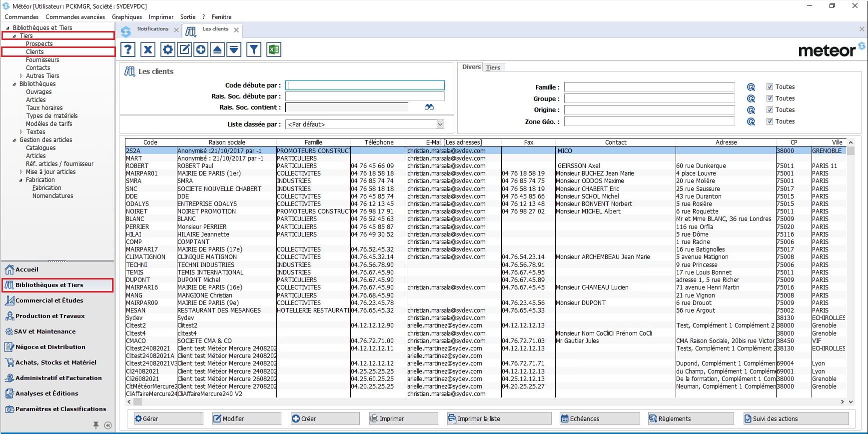Switch to the Notifications tab
The width and height of the screenshot is (868, 434).
click(152, 29)
